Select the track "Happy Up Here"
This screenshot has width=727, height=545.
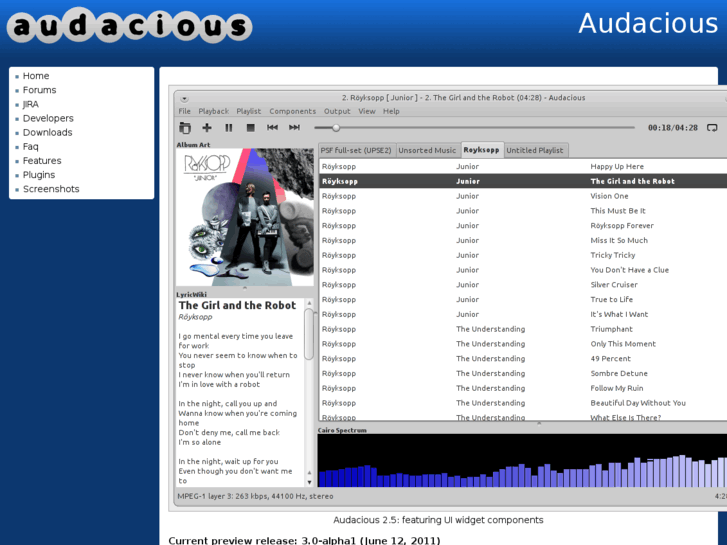click(523, 167)
